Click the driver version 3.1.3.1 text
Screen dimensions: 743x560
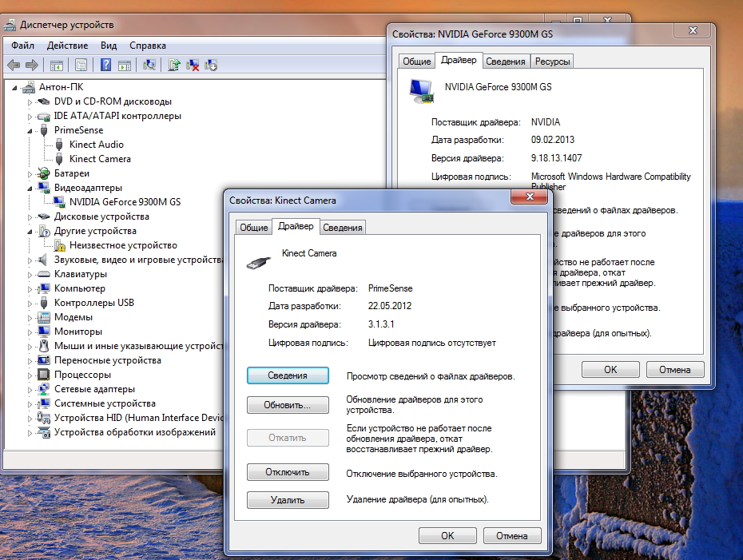point(381,324)
